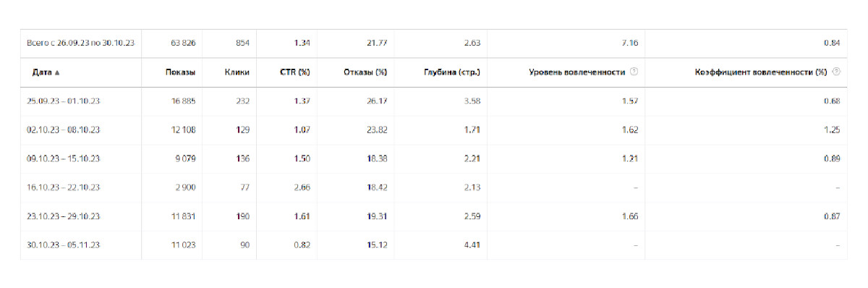Click help icon next to Коэффициент вовлеченности (%)
The image size is (868, 288).
click(836, 72)
